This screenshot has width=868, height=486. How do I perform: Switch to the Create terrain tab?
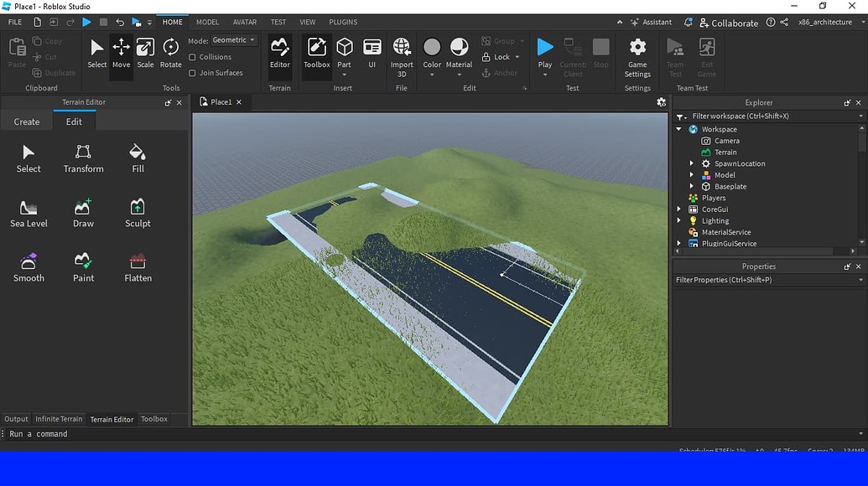pos(27,121)
